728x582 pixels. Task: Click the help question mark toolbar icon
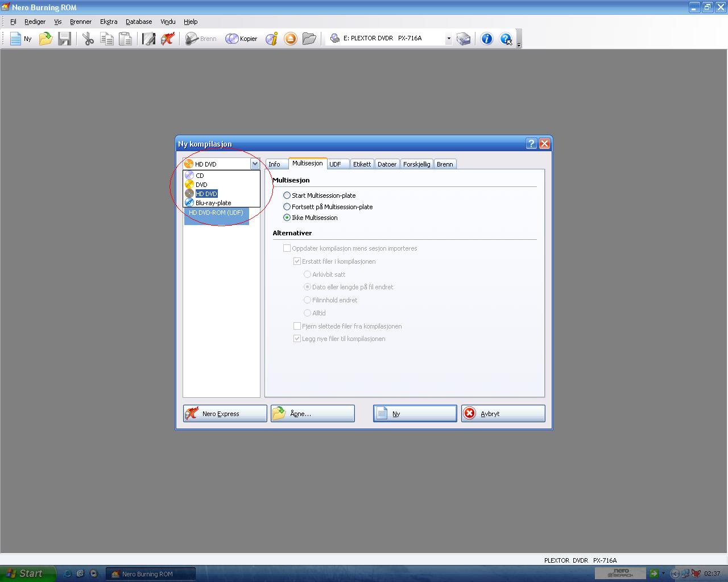click(506, 39)
